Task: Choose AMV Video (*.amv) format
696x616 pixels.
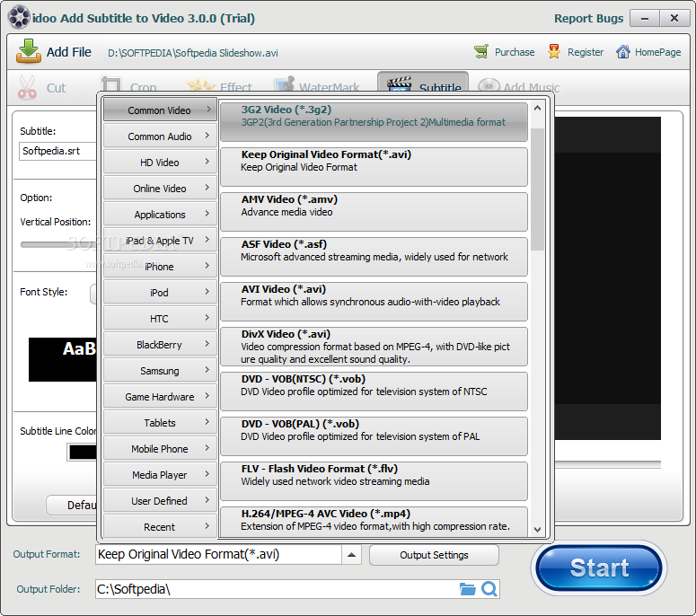Action: (374, 212)
